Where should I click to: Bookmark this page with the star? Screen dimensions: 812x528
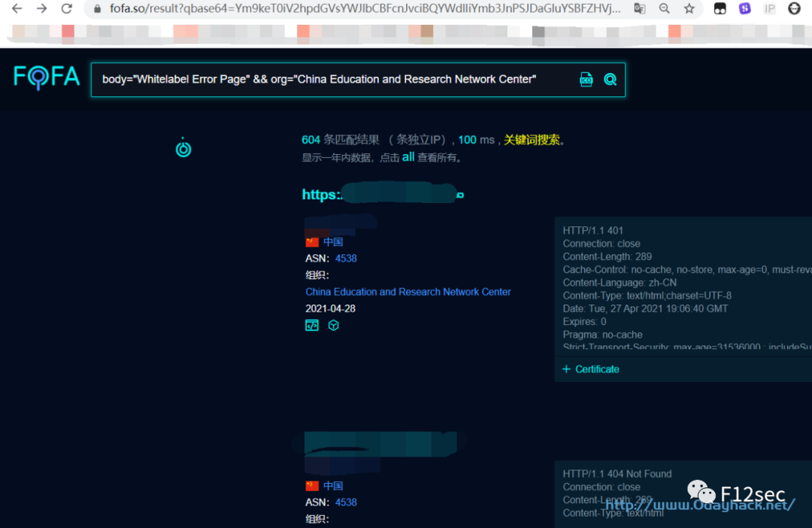(x=689, y=8)
